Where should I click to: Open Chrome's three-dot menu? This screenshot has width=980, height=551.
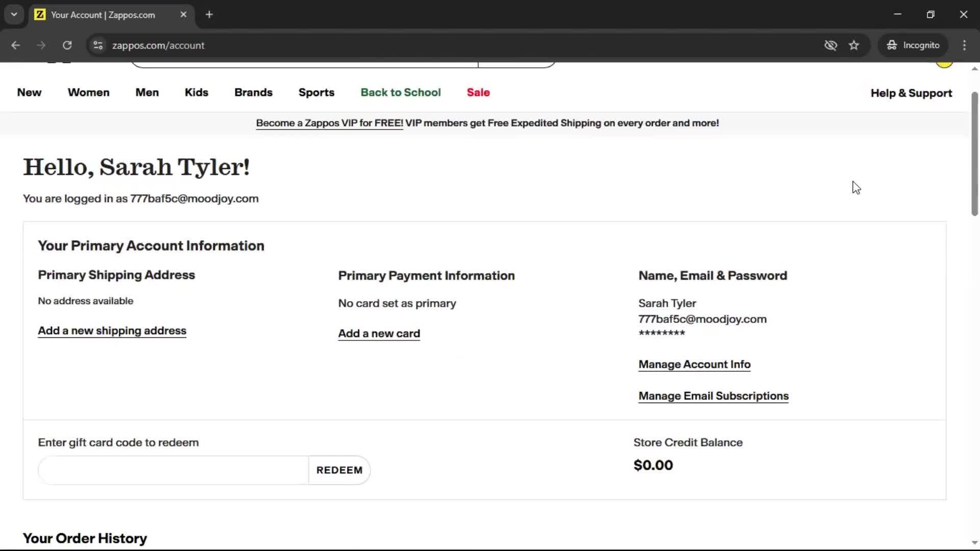(964, 45)
